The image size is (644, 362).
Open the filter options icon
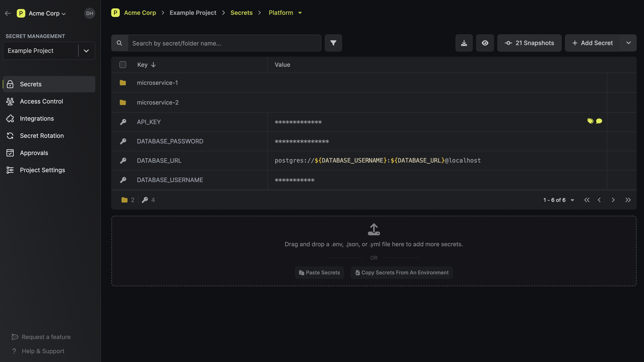[333, 43]
